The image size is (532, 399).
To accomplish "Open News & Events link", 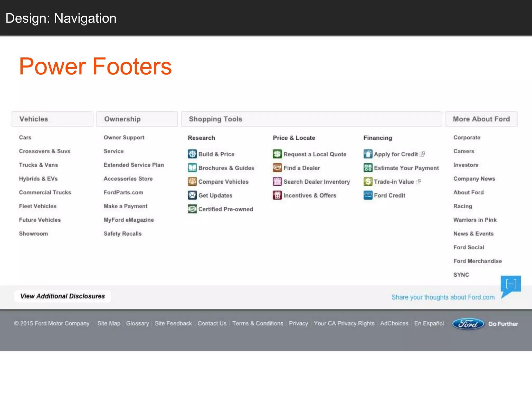I will click(474, 234).
